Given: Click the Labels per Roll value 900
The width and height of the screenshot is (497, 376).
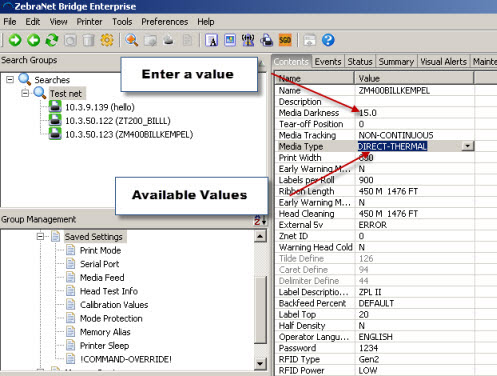Looking at the screenshot, I should coord(366,180).
